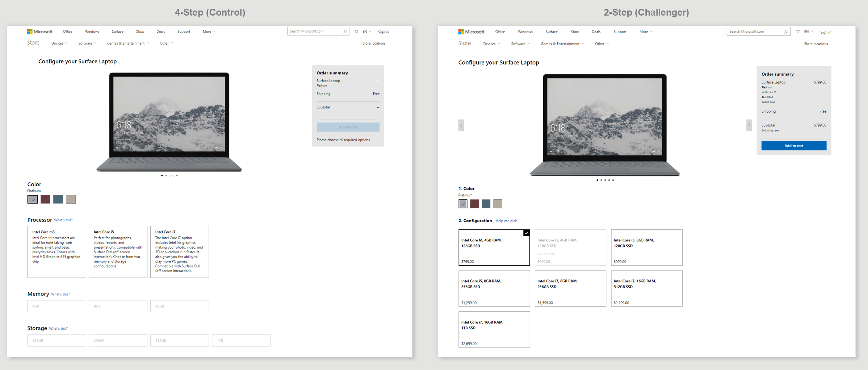Screen dimensions: 868x370
Task: Select Intel Core i5 processor in 4-Step page
Action: click(118, 252)
